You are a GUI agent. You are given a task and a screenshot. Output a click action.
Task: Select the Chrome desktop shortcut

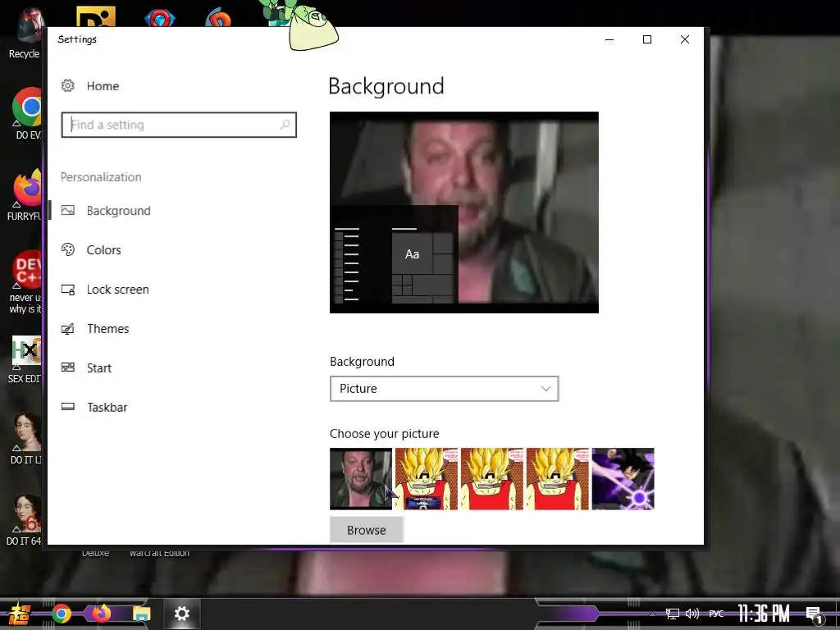coord(27,113)
